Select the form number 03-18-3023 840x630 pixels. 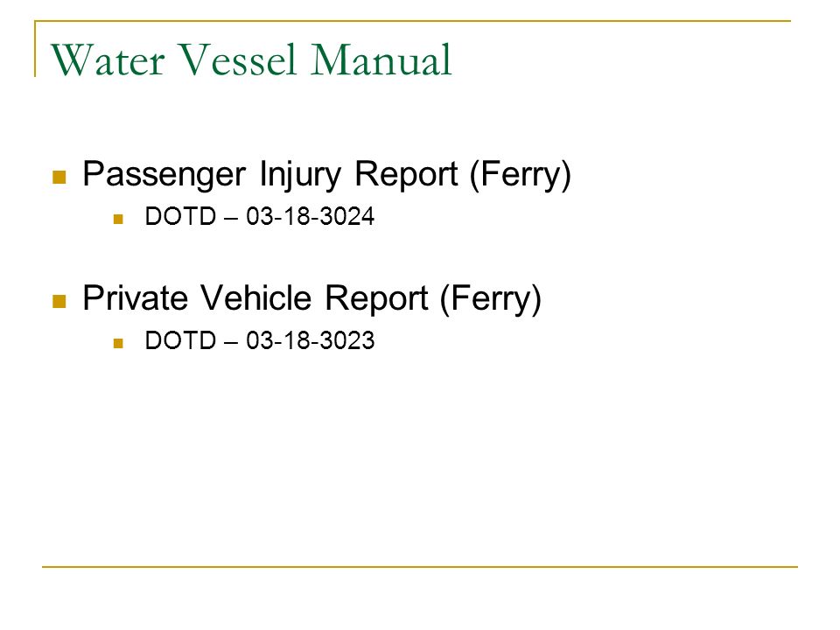point(310,340)
